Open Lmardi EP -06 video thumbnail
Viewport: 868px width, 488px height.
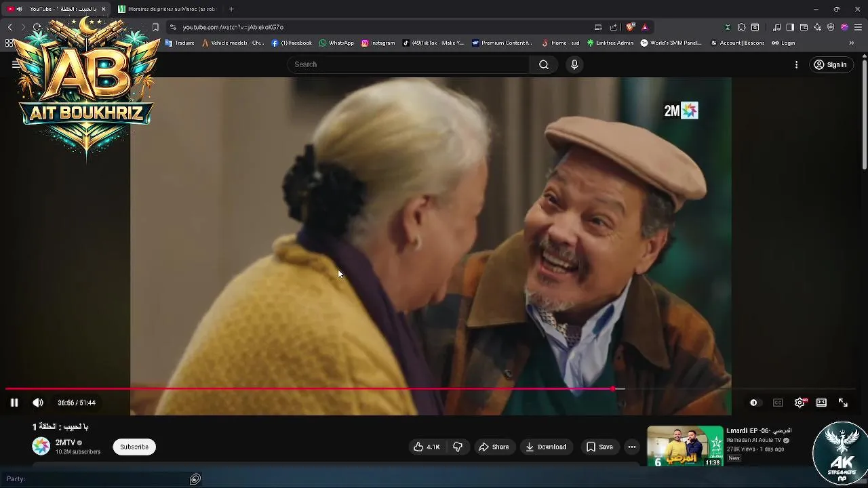pos(685,445)
